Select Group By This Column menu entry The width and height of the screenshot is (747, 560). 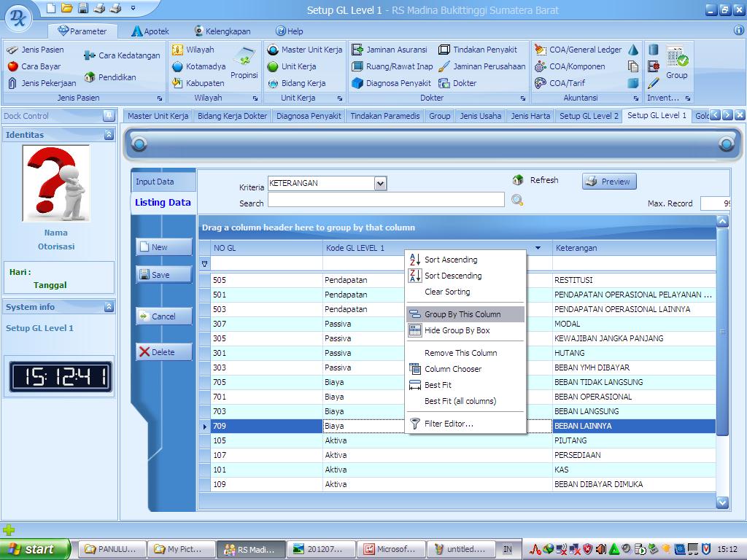(462, 314)
